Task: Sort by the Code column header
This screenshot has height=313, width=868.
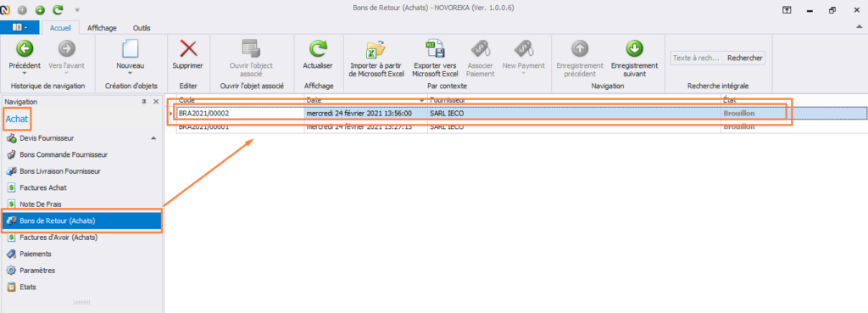Action: [x=239, y=100]
